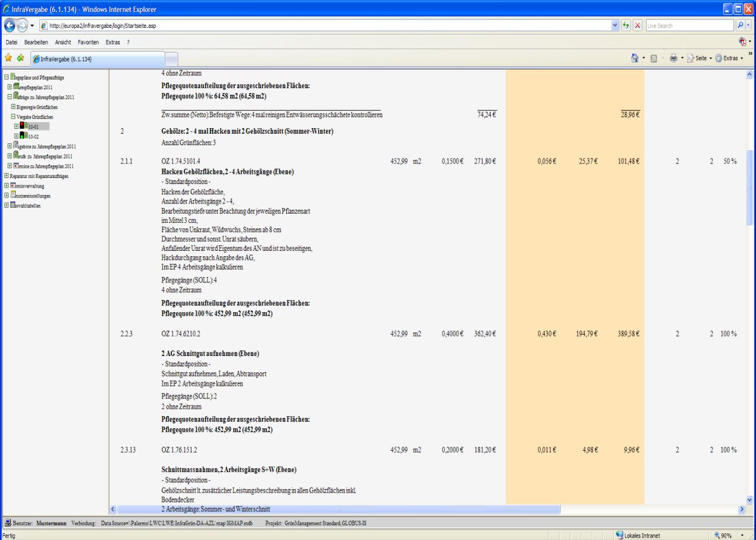Click the red Stop loading icon
This screenshot has height=540, width=756.
coord(637,26)
